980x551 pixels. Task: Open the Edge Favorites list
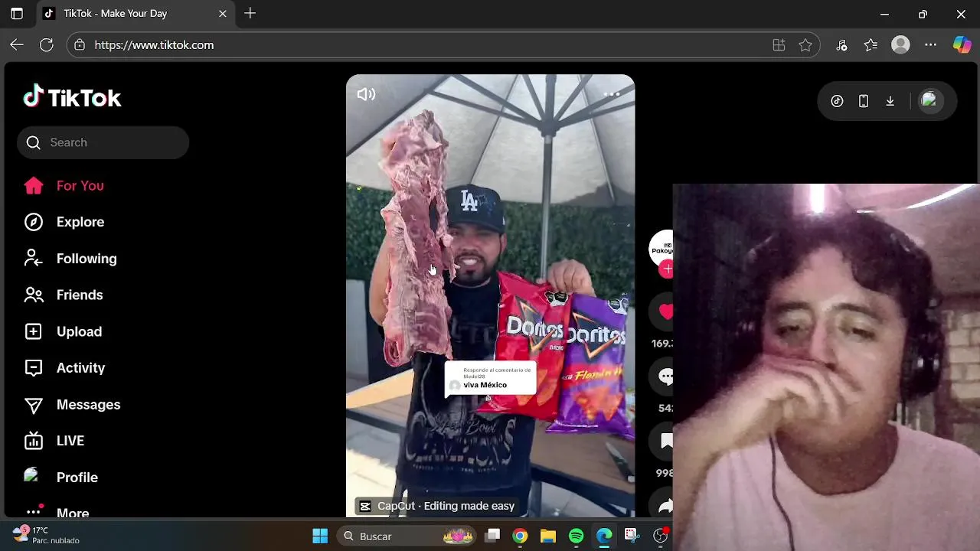(871, 45)
